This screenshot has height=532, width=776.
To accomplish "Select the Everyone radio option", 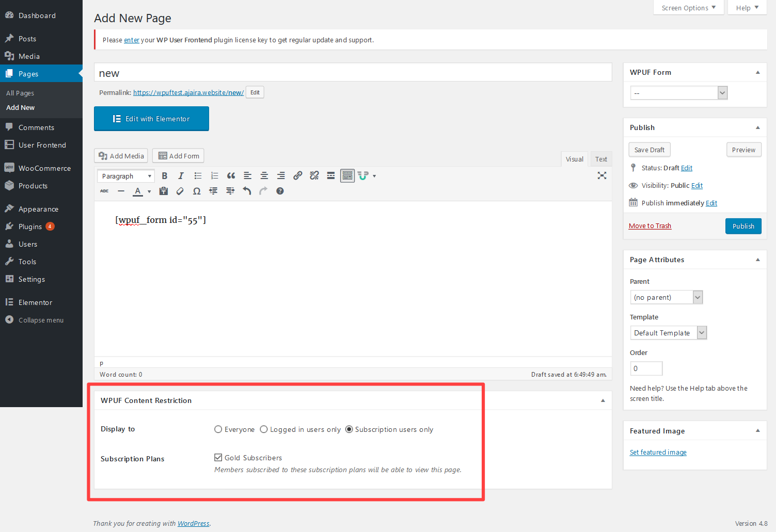I will point(218,429).
